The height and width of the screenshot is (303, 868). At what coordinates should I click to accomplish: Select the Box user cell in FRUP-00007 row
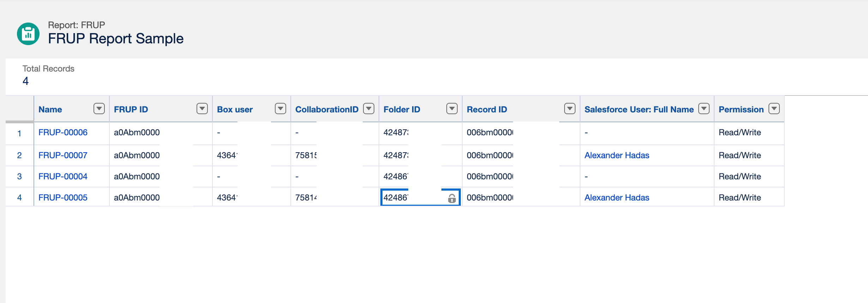point(252,155)
